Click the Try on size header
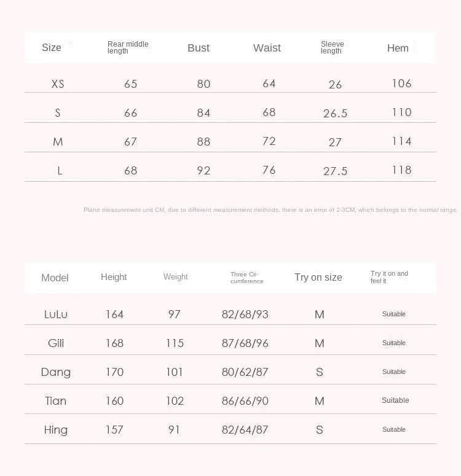Image resolution: width=461 pixels, height=476 pixels. pyautogui.click(x=318, y=277)
